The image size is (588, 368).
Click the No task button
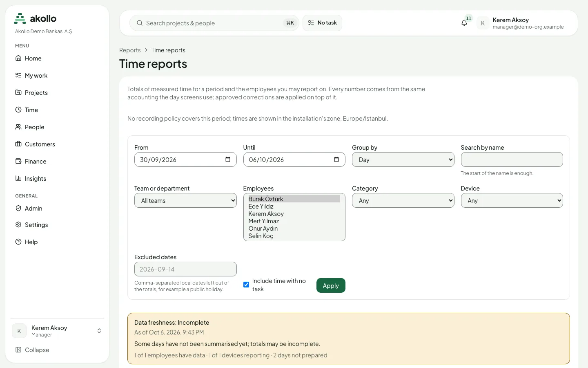tap(322, 23)
